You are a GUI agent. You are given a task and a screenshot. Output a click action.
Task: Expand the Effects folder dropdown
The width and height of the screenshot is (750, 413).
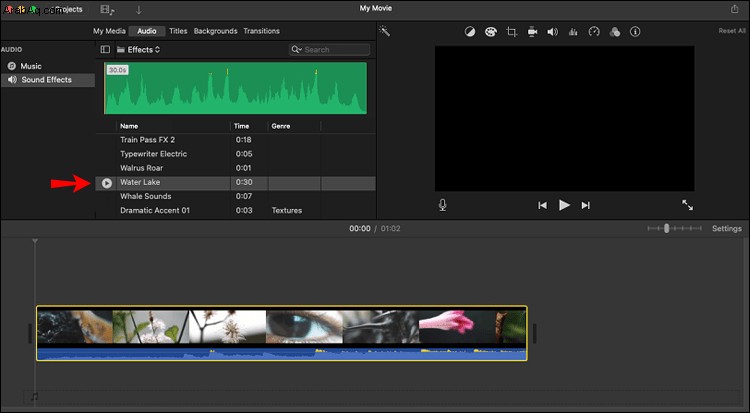coord(139,49)
